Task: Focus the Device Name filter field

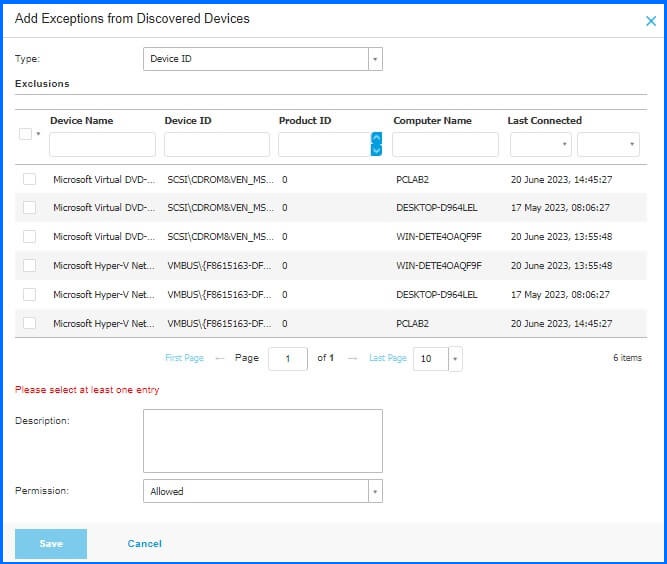Action: pos(102,145)
